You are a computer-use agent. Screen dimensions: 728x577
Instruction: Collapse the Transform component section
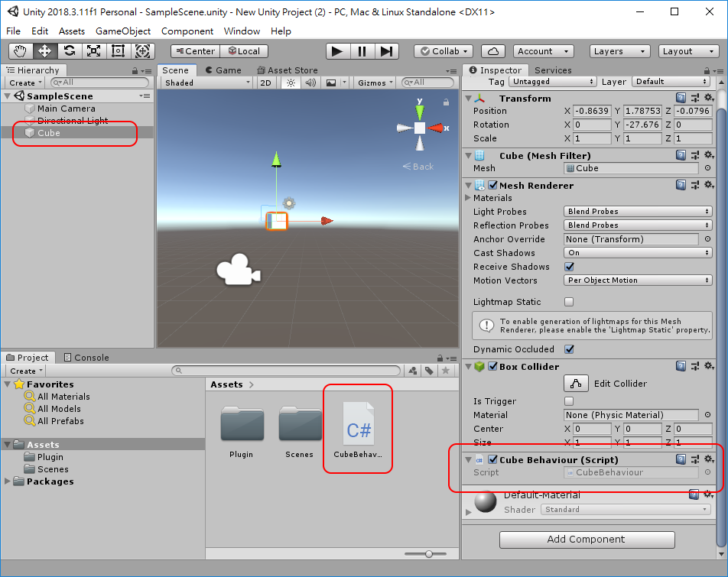(x=468, y=99)
